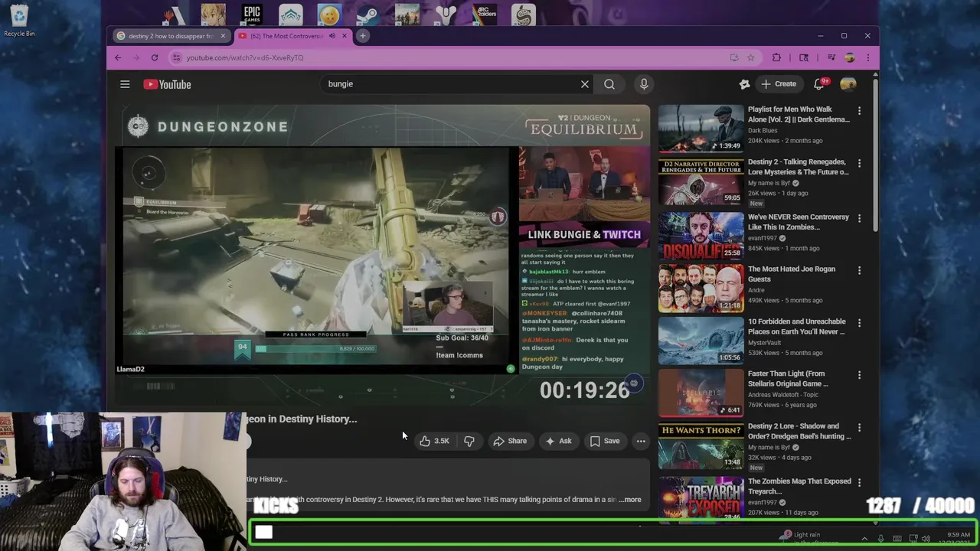Click the address bar showing youtube.com/watch

click(452, 57)
